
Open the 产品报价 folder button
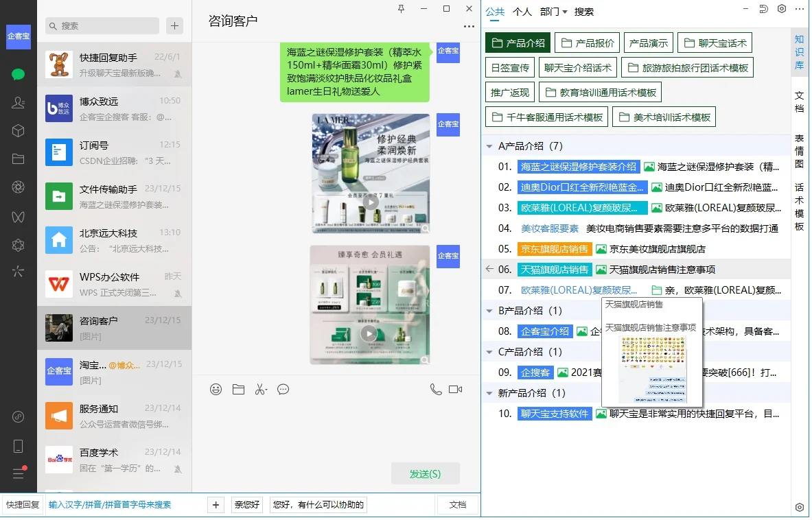coord(589,43)
